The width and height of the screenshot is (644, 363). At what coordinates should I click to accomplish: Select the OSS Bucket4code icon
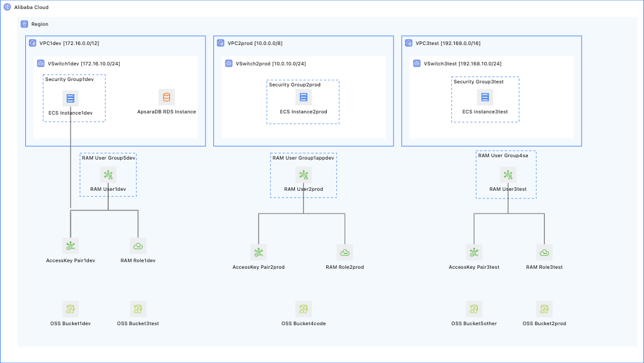tap(303, 309)
